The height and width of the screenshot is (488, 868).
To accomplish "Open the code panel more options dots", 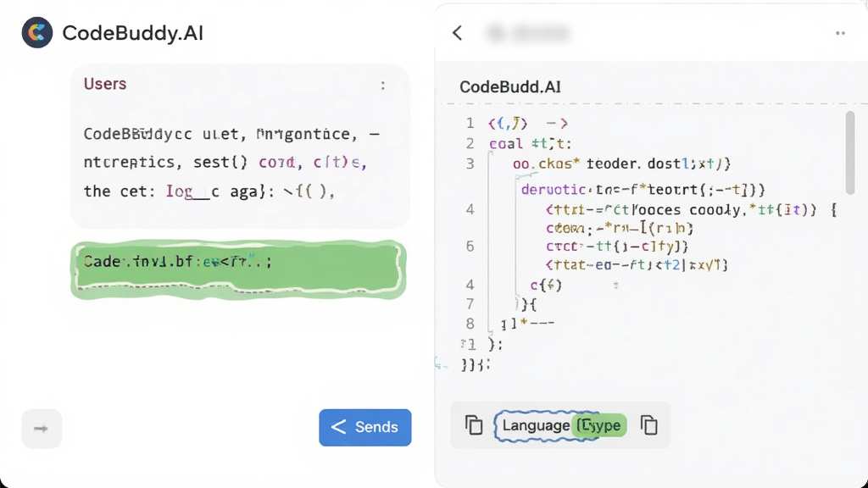I will point(840,33).
